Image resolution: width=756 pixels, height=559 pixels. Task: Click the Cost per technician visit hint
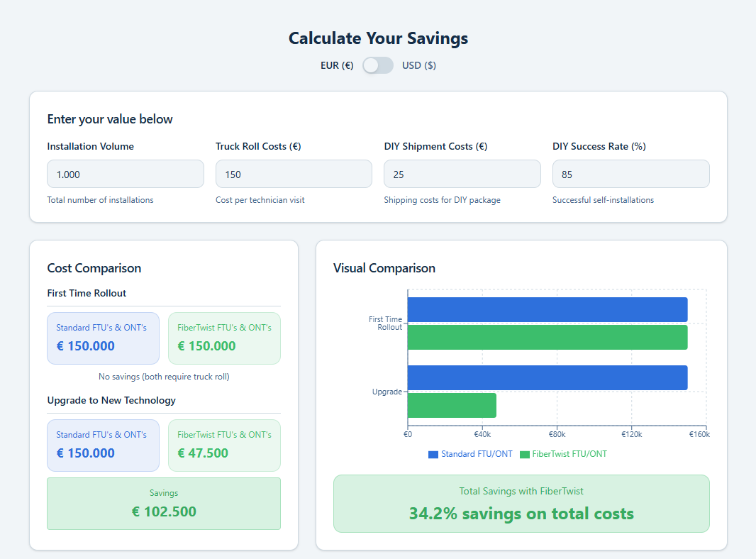click(x=260, y=200)
